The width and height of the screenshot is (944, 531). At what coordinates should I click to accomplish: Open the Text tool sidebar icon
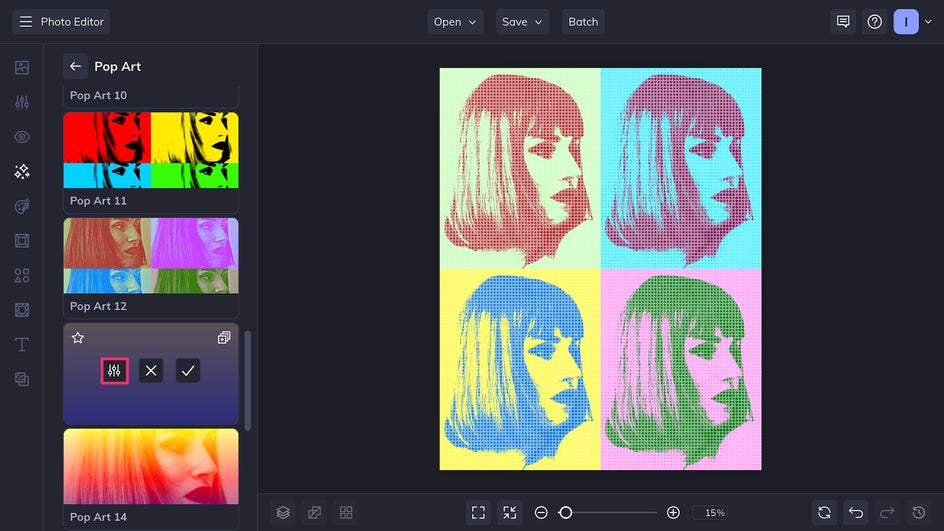click(x=22, y=344)
